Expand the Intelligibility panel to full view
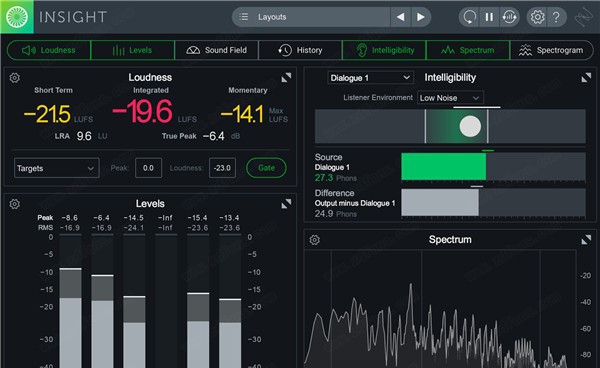This screenshot has height=368, width=600. point(586,78)
